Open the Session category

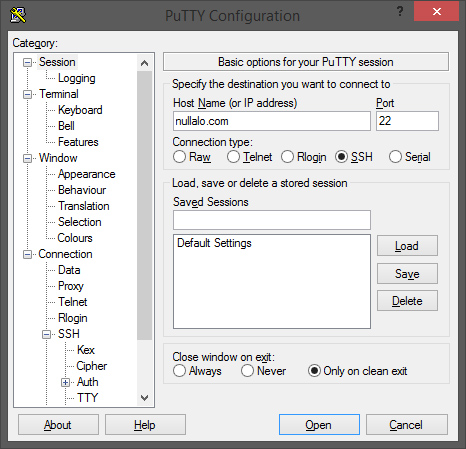(x=57, y=62)
